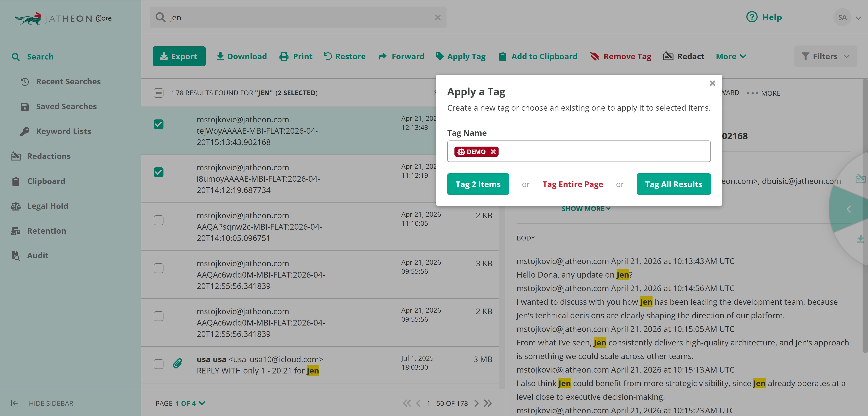
Task: Jump to the last results page
Action: (x=488, y=403)
